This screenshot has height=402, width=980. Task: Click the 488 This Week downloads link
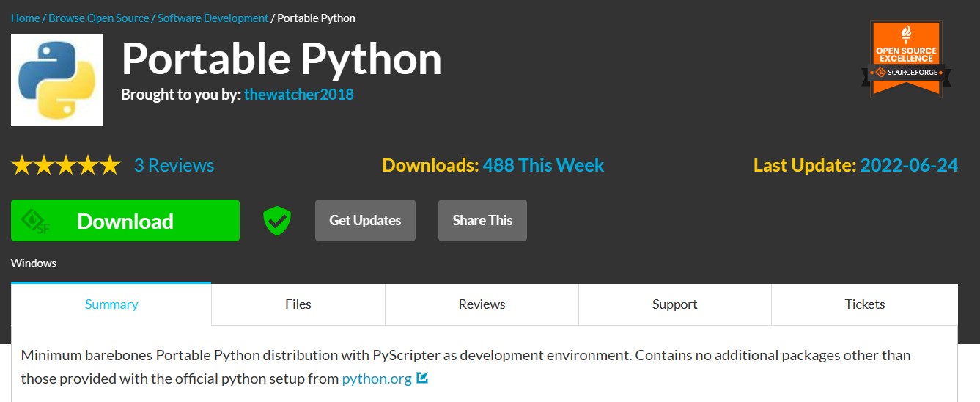[543, 165]
